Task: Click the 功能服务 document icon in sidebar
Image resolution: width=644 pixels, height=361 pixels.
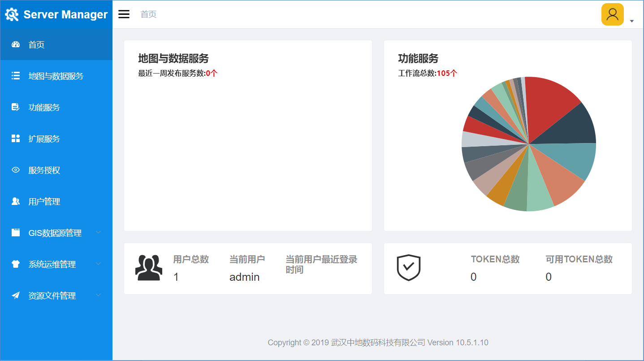Action: pos(16,107)
